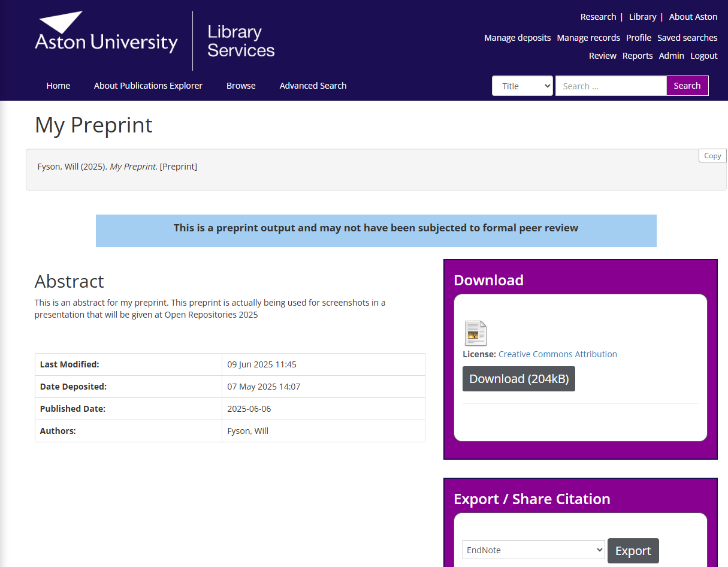Click the Aston University logo
The image size is (728, 567).
(x=106, y=34)
